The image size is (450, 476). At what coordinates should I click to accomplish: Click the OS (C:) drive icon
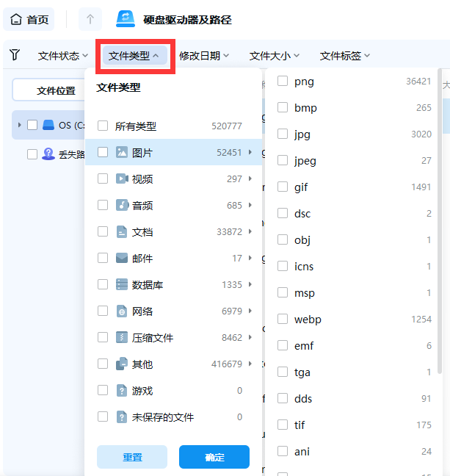pos(48,125)
